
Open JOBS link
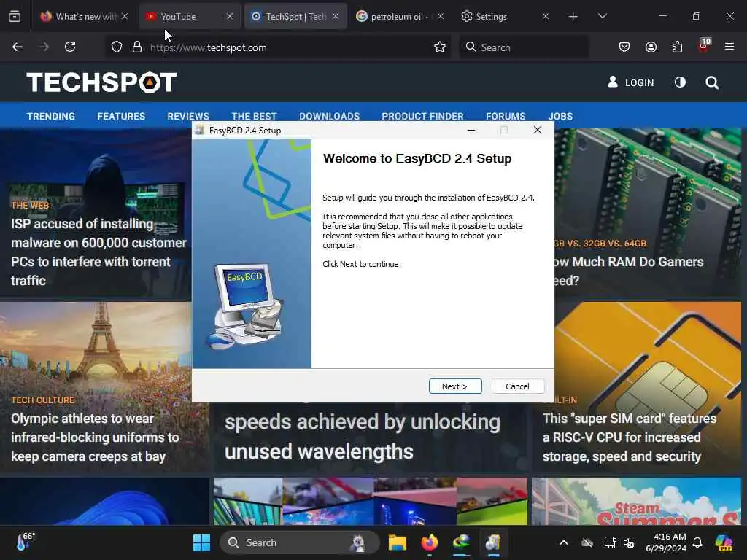pos(560,116)
